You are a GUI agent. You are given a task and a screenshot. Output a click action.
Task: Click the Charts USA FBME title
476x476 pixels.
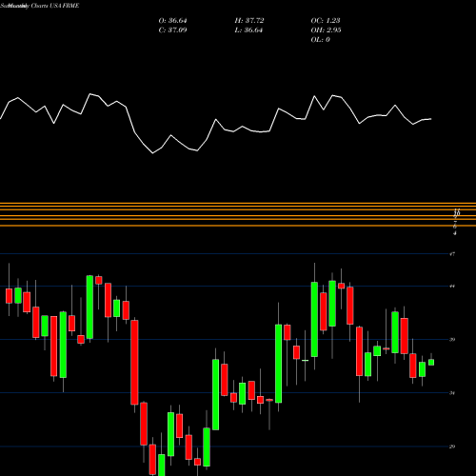pyautogui.click(x=55, y=6)
